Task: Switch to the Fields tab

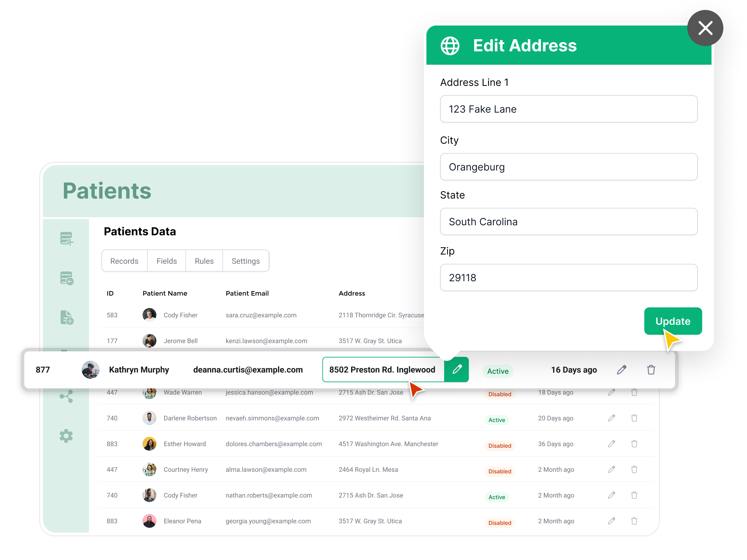Action: click(166, 261)
